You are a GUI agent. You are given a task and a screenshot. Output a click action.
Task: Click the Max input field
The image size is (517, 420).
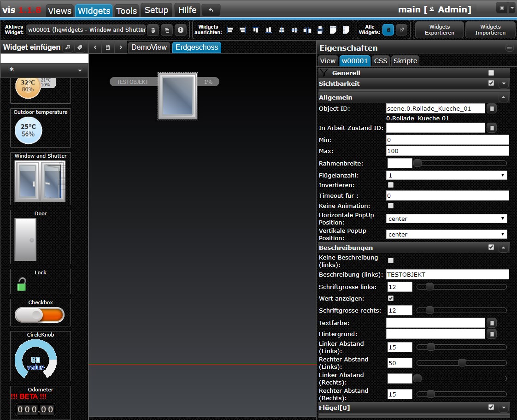[447, 151]
